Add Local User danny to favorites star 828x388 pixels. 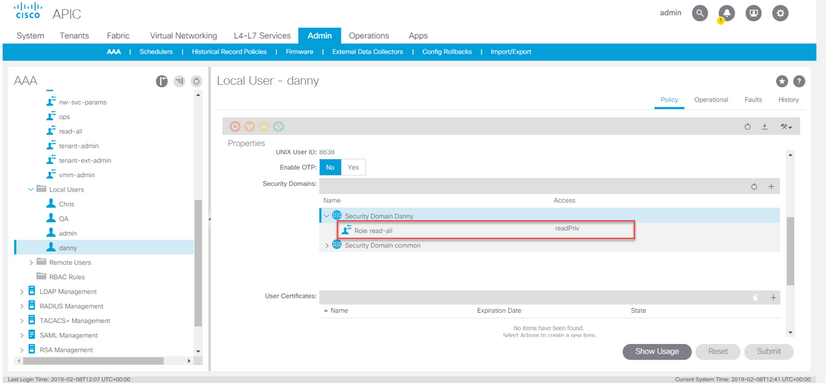(x=782, y=81)
